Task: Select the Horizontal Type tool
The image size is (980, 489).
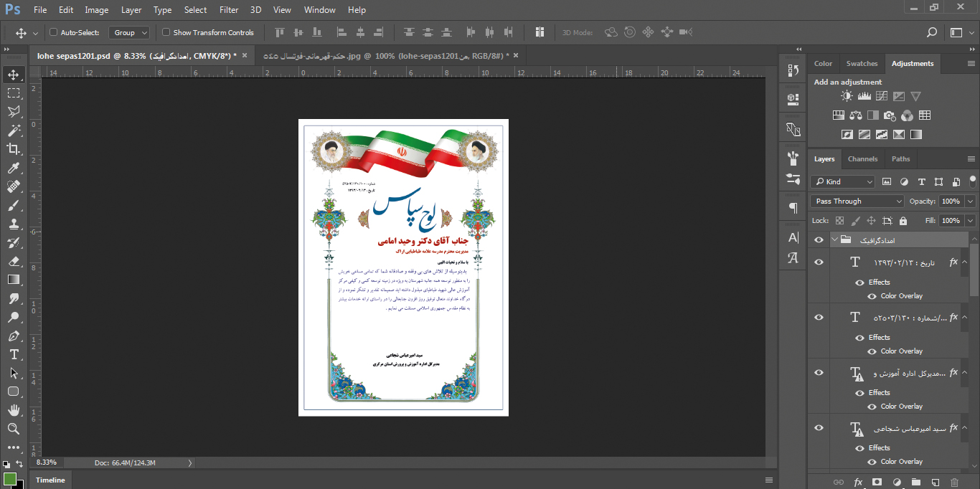Action: coord(14,354)
